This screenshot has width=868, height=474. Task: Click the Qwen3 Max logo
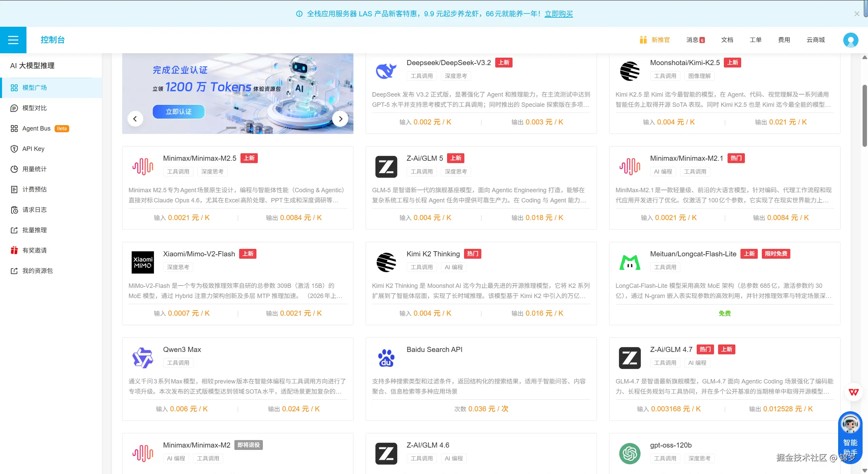(x=143, y=358)
